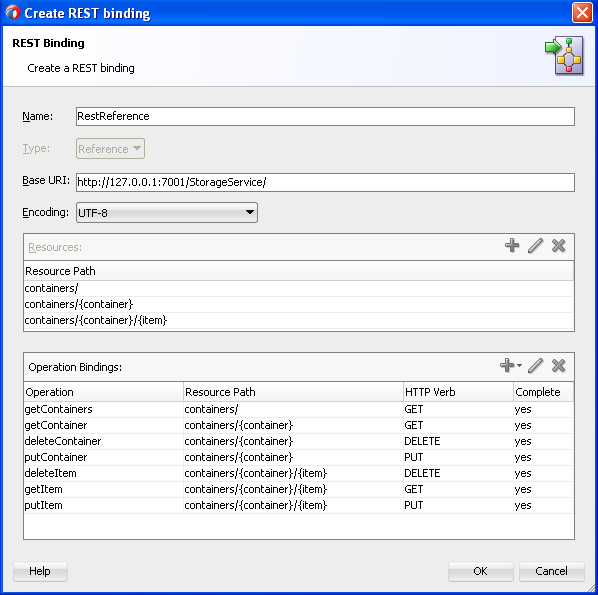
Task: Click the application icon in title bar
Action: point(13,13)
